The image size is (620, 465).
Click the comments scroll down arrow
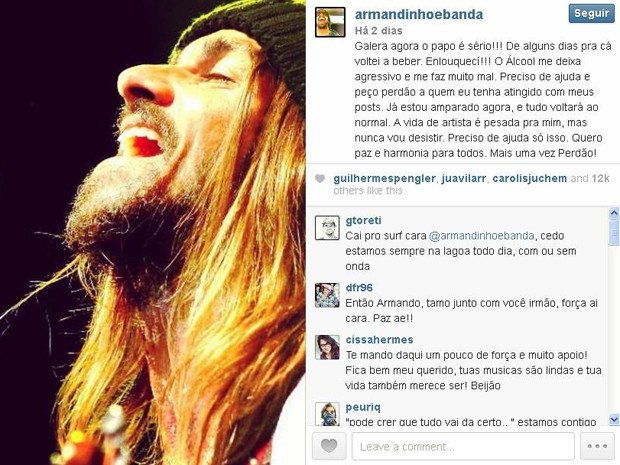click(x=614, y=419)
